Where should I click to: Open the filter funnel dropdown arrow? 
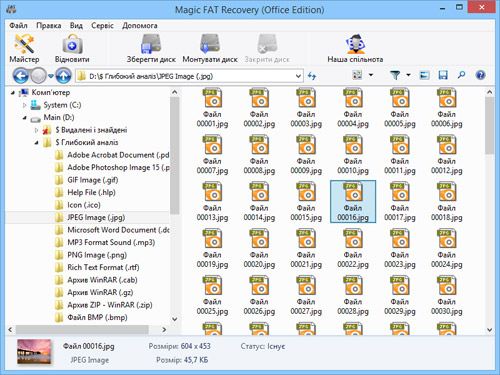point(408,75)
